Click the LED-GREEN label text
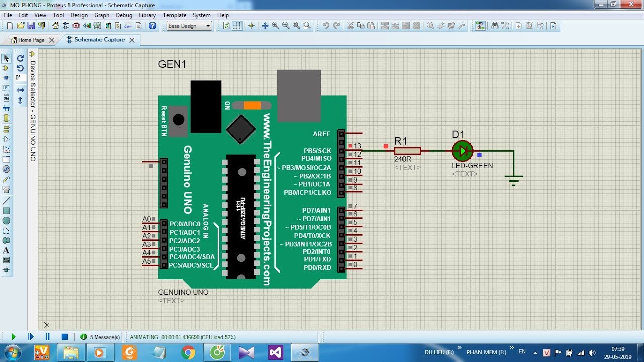 (472, 166)
